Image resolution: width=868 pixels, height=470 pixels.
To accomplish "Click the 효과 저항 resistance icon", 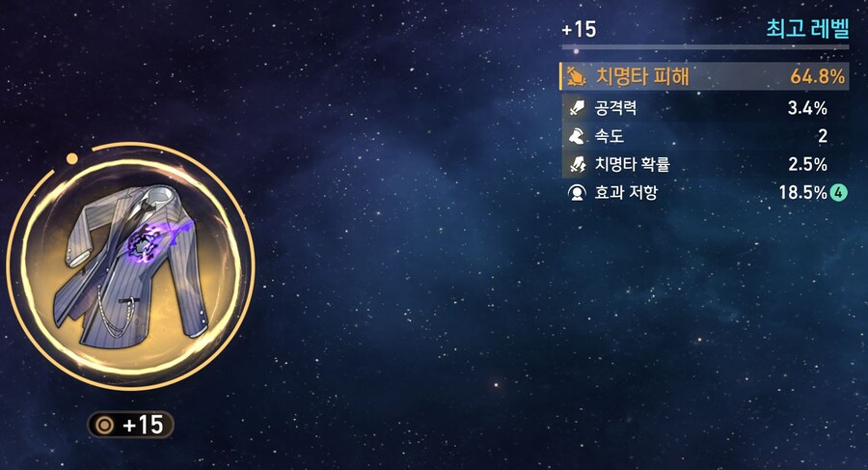I will 577,192.
